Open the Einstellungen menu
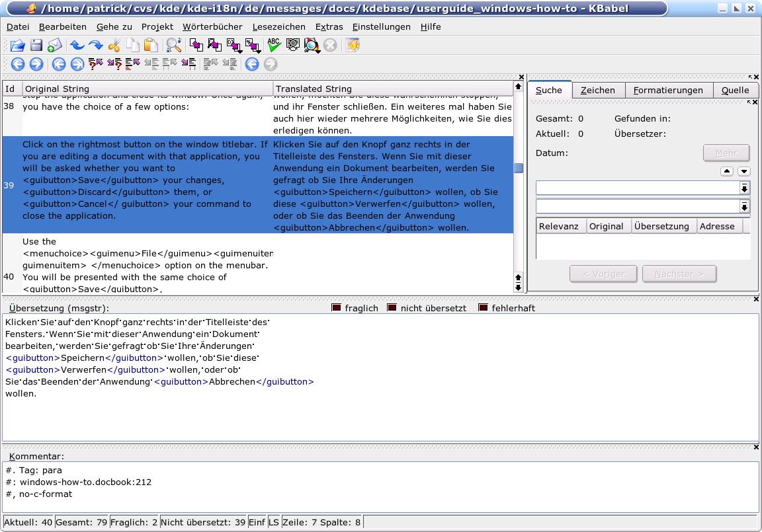The width and height of the screenshot is (762, 532). (x=382, y=26)
